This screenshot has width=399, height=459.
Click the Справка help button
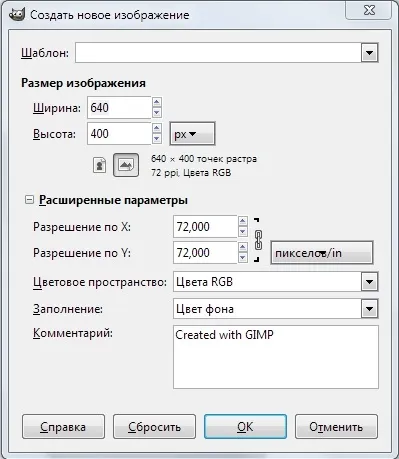63,427
